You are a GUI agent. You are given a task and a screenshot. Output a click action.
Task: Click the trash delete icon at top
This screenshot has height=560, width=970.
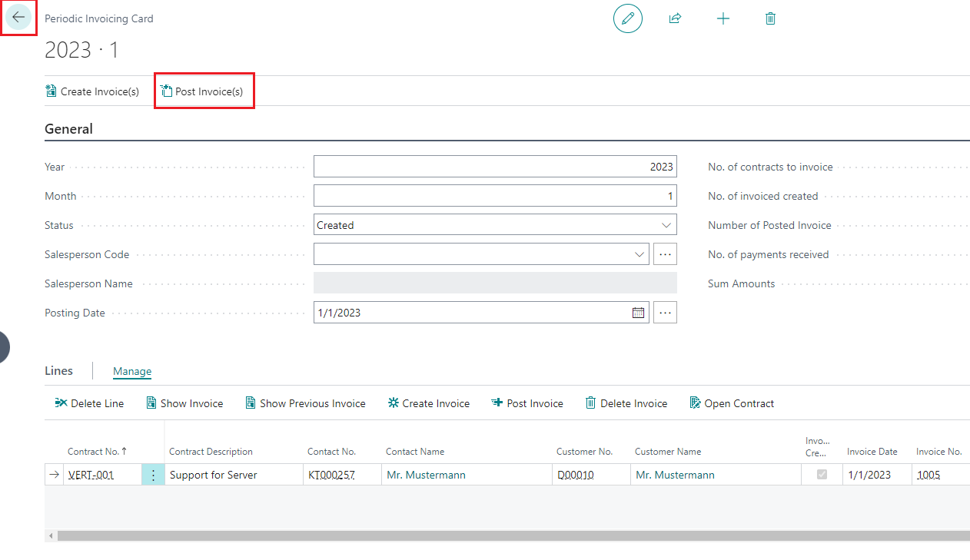coord(770,18)
